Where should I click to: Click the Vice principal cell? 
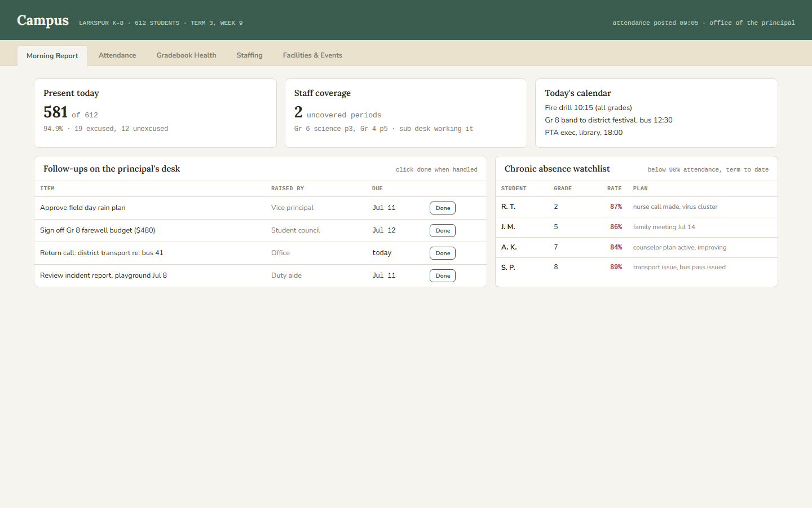[292, 208]
